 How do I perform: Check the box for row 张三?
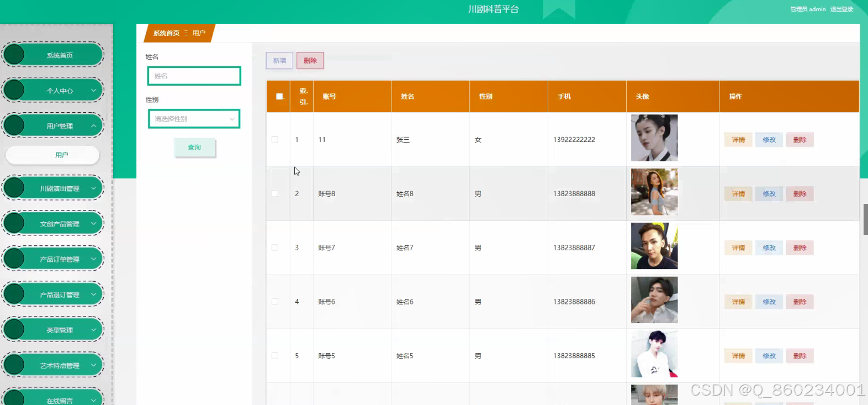[275, 140]
